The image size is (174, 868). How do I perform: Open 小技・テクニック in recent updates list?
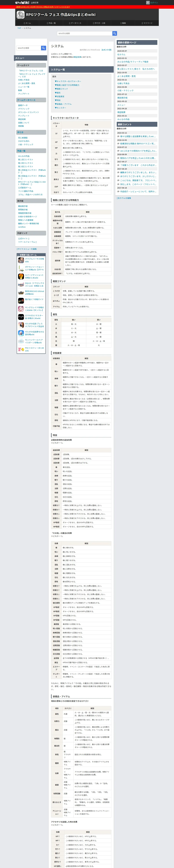coord(125,91)
